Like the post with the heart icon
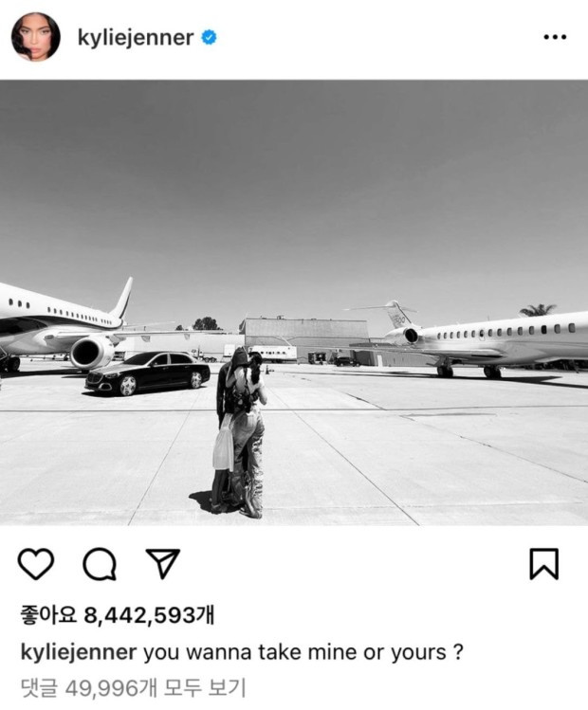Viewport: 588px width, 710px height. (36, 564)
